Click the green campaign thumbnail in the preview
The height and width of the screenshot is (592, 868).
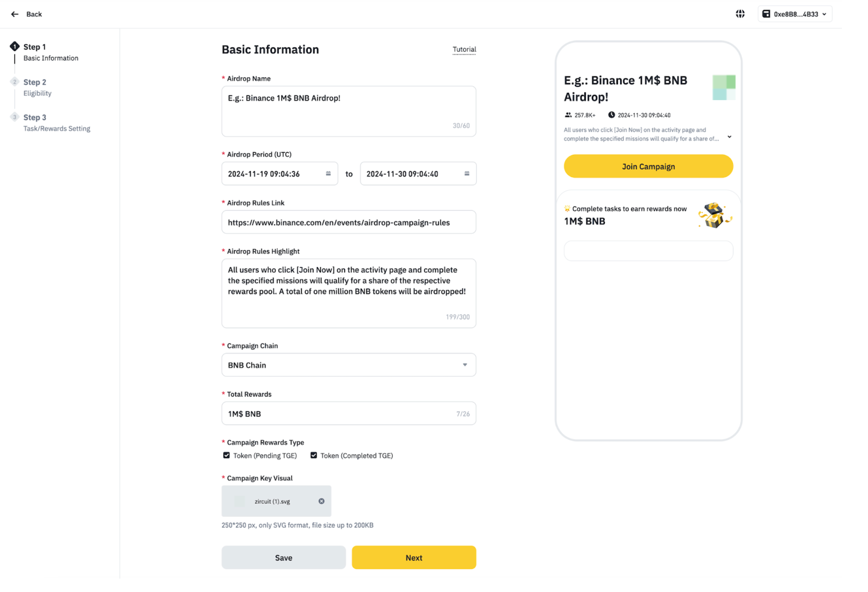coord(724,87)
